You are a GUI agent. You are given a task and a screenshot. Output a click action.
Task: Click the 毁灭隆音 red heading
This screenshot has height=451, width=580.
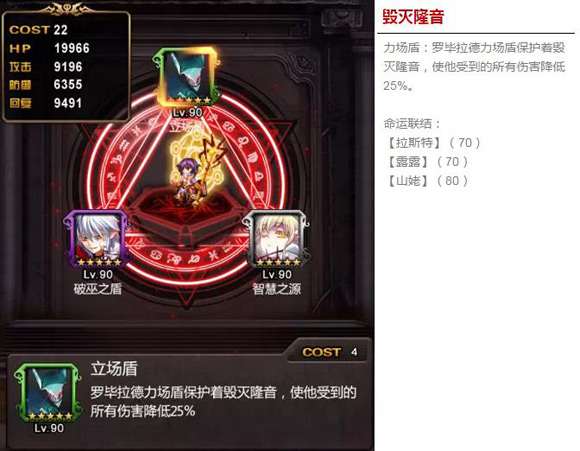coord(413,17)
